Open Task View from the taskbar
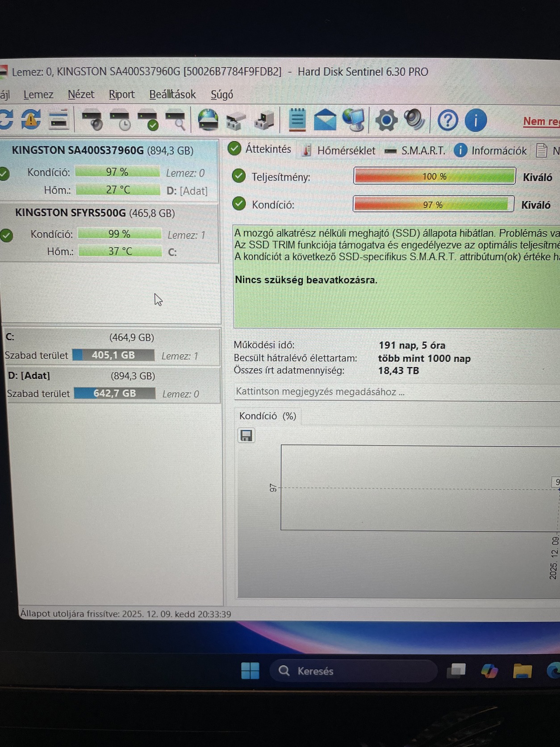 (456, 671)
